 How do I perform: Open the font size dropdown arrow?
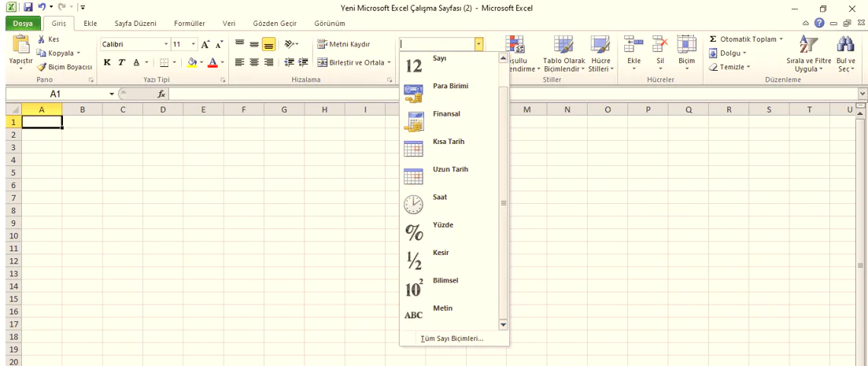(x=194, y=44)
